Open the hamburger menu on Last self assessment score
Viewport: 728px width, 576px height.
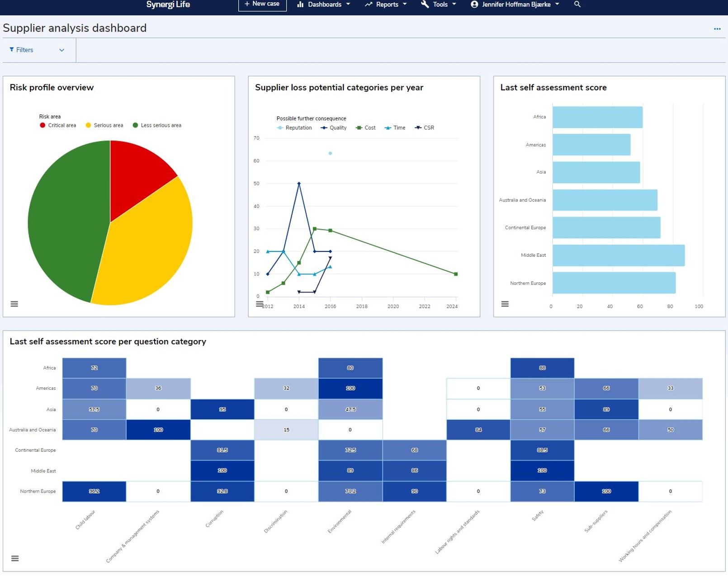click(x=505, y=304)
